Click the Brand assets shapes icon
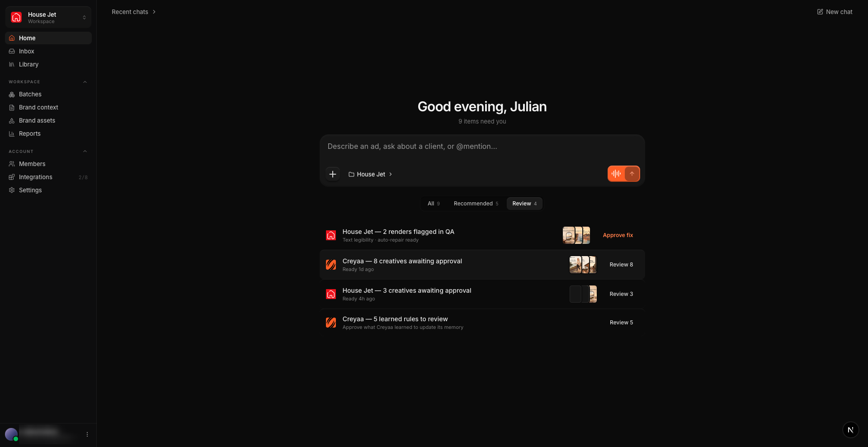 click(12, 120)
